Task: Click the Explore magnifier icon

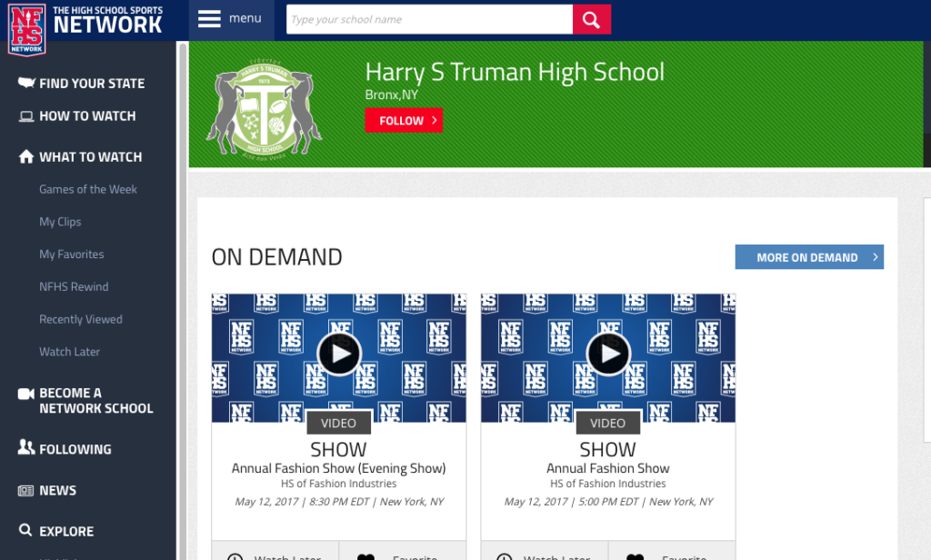Action: coord(25,530)
